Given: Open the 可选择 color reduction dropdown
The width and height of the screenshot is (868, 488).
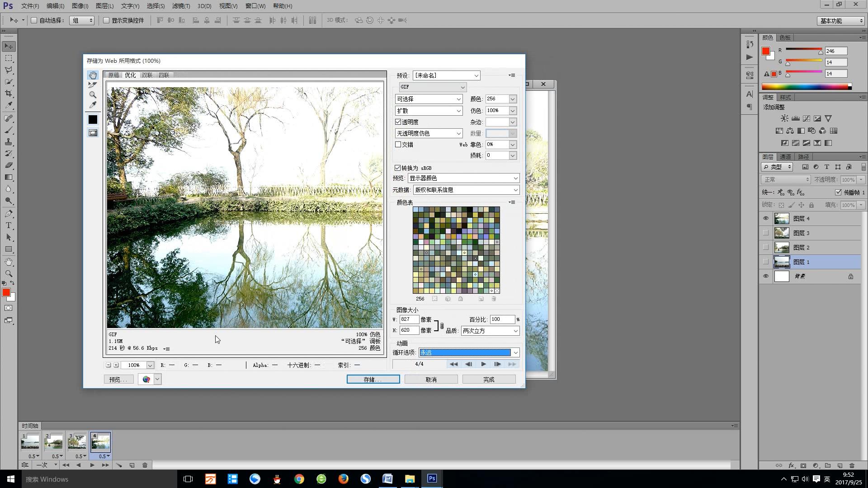Looking at the screenshot, I should [429, 99].
